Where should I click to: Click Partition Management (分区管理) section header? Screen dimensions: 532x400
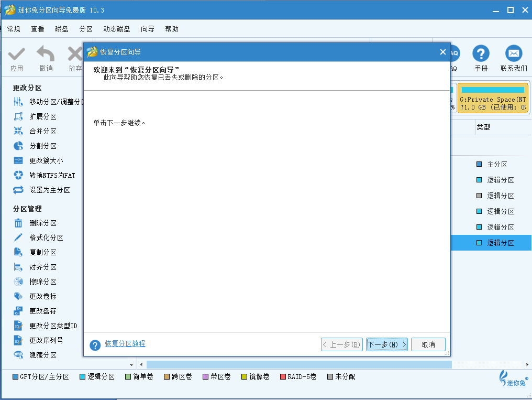(x=27, y=209)
